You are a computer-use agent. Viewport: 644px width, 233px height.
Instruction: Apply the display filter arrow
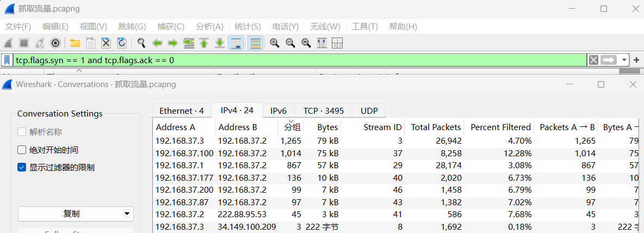(609, 60)
